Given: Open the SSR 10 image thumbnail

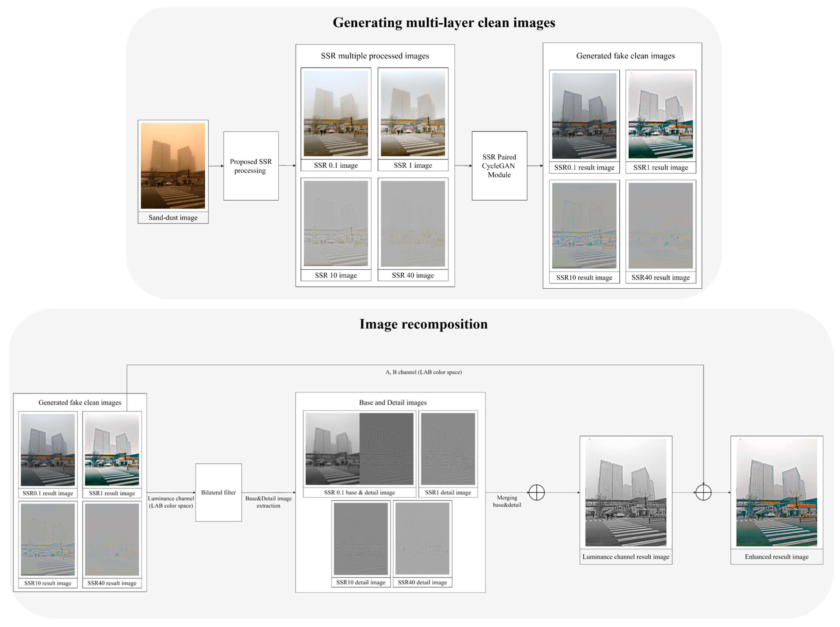Looking at the screenshot, I should pyautogui.click(x=336, y=223).
